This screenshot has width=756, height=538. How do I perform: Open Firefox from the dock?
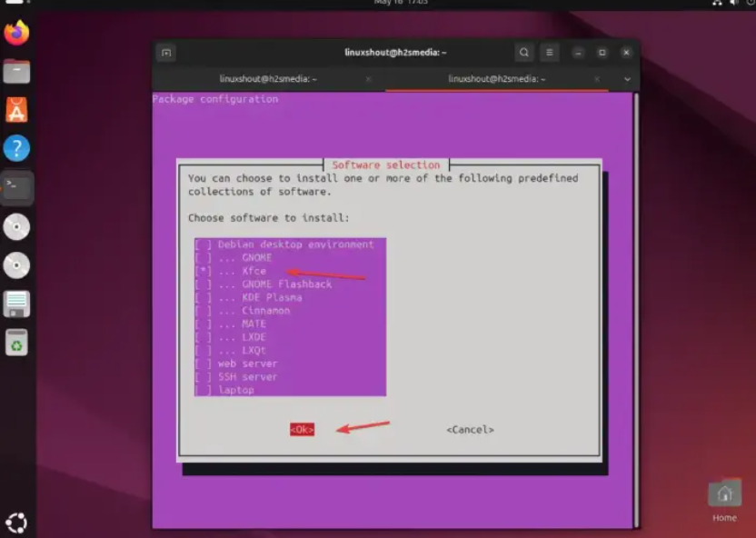16,33
